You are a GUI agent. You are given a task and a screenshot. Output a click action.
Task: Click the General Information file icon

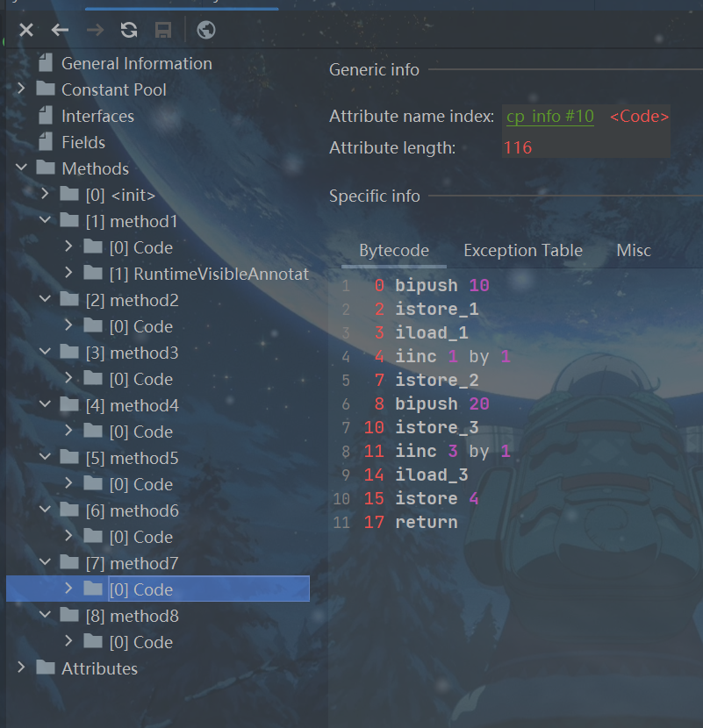point(46,63)
